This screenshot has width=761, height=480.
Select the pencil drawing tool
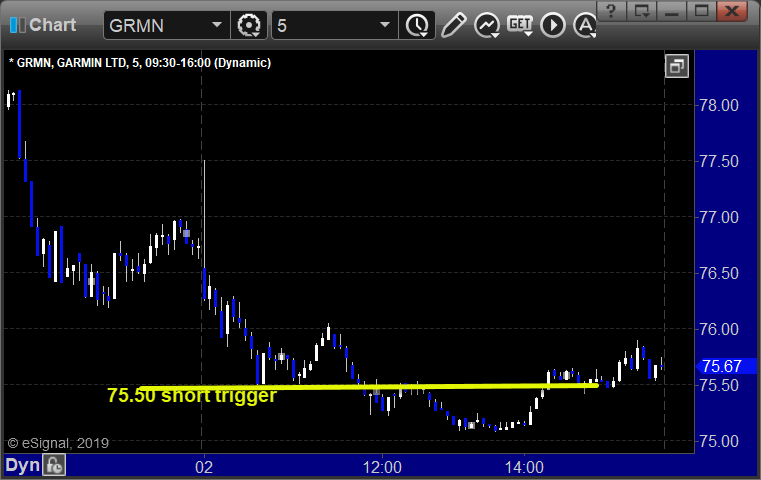tap(454, 25)
